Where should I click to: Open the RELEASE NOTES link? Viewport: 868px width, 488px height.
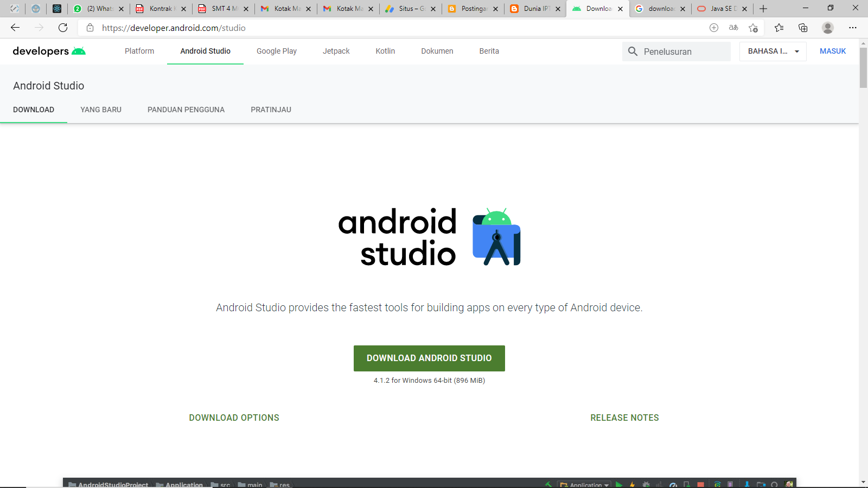[x=625, y=418]
